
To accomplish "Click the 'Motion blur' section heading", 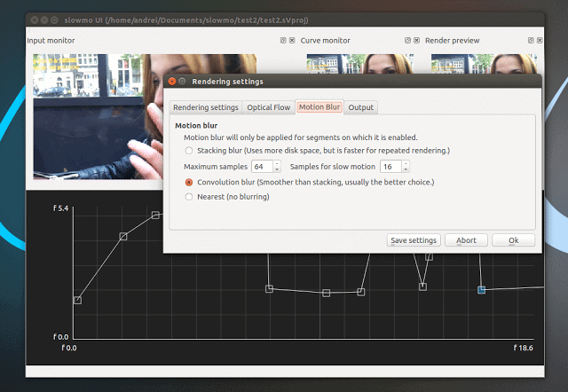I will [x=196, y=126].
